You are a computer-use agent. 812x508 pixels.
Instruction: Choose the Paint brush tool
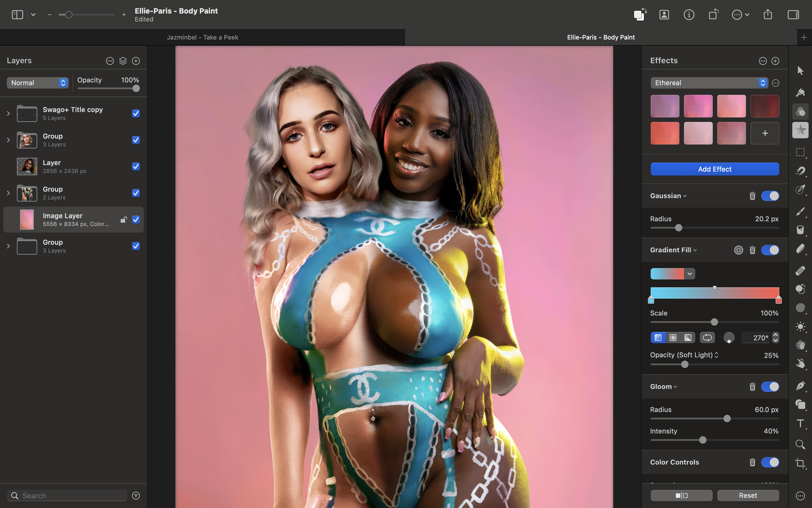800,211
